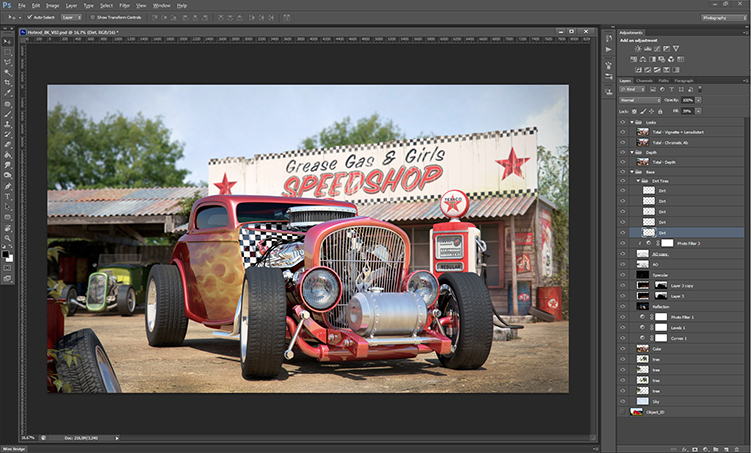Add a Vibrance adjustment
Viewport: 751px width, 453px height.
click(x=676, y=48)
